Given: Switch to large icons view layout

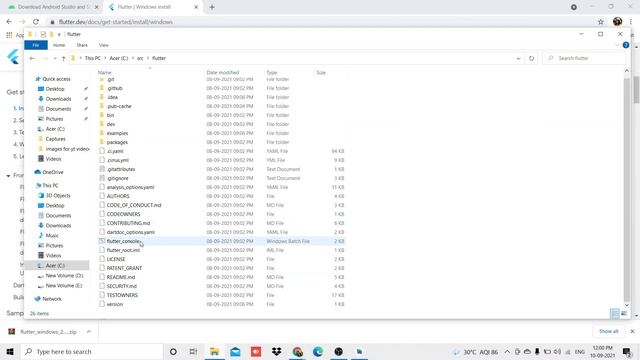Looking at the screenshot, I should 624,313.
